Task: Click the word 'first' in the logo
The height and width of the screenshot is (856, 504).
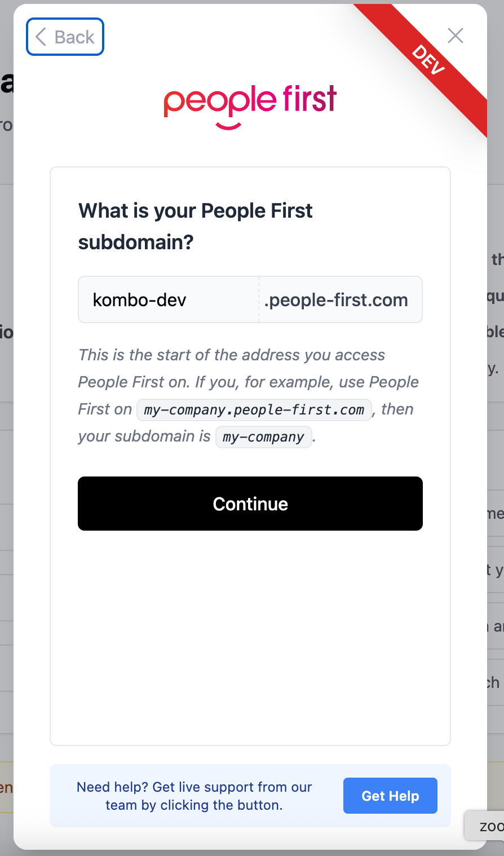Action: tap(310, 100)
